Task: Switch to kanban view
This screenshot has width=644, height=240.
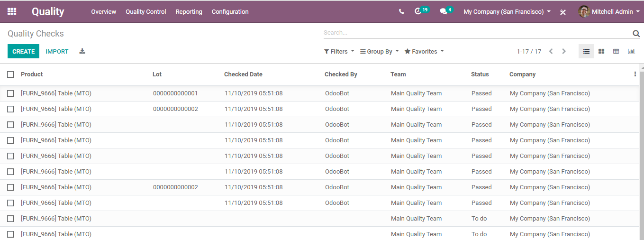Action: click(x=601, y=51)
